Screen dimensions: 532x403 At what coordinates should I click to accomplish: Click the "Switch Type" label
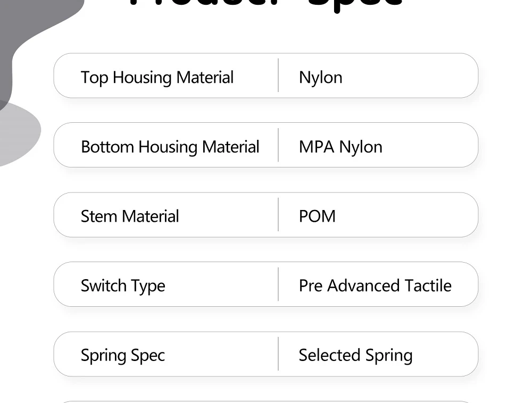(x=123, y=286)
